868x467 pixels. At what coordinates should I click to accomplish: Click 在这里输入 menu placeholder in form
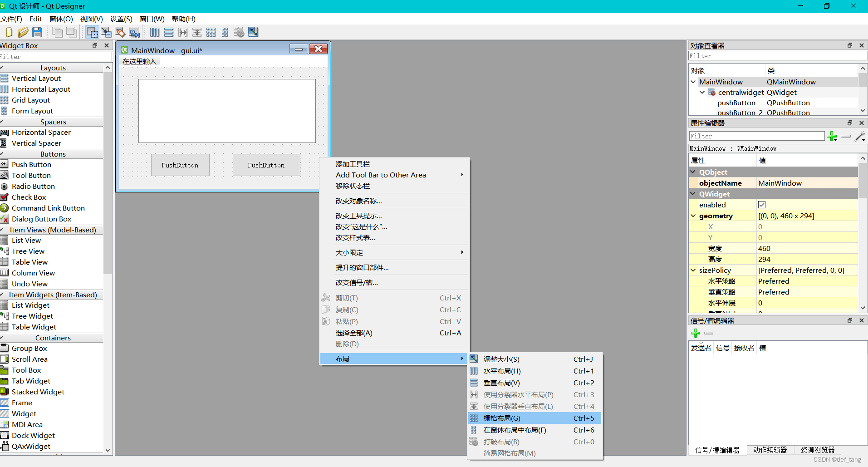pyautogui.click(x=139, y=61)
